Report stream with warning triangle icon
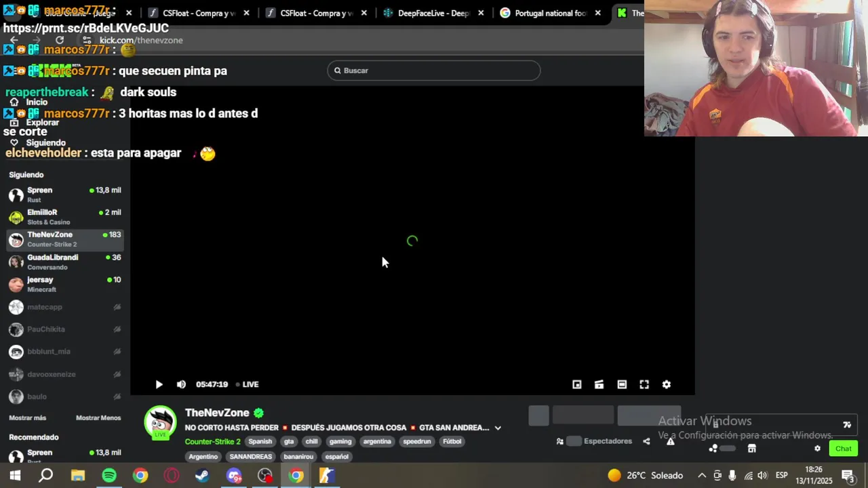The width and height of the screenshot is (868, 488). click(670, 441)
